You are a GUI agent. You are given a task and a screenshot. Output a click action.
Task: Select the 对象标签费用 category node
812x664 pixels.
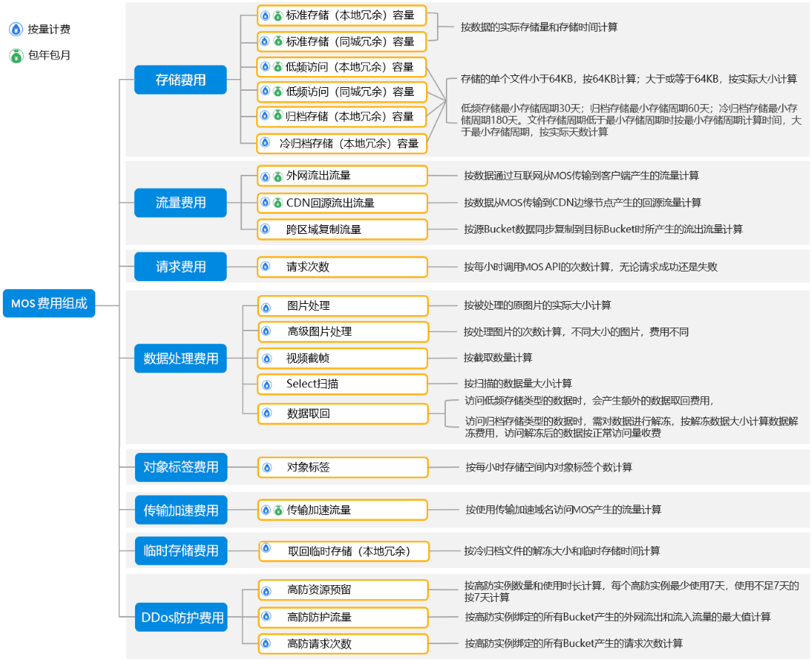(181, 467)
